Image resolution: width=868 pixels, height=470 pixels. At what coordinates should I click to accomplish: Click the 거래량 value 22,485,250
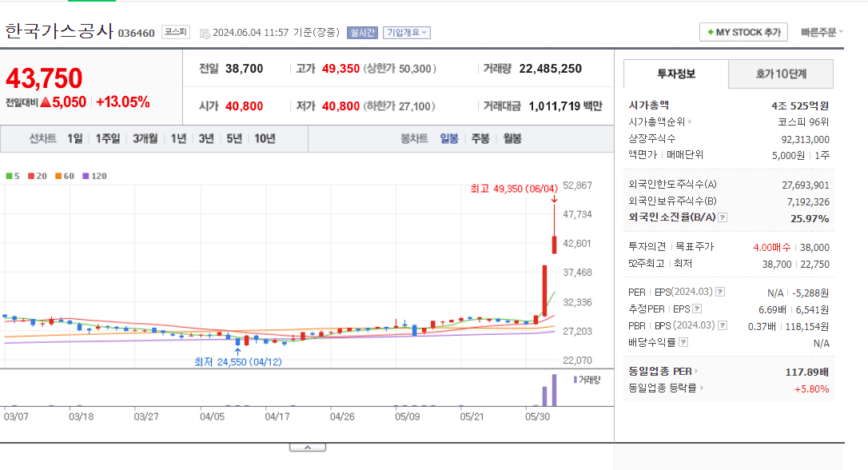tap(550, 69)
